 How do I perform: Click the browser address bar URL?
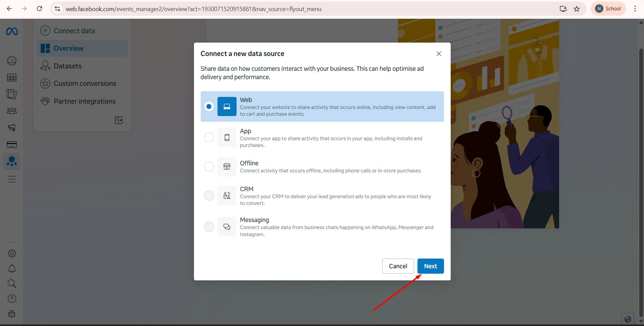tap(193, 9)
